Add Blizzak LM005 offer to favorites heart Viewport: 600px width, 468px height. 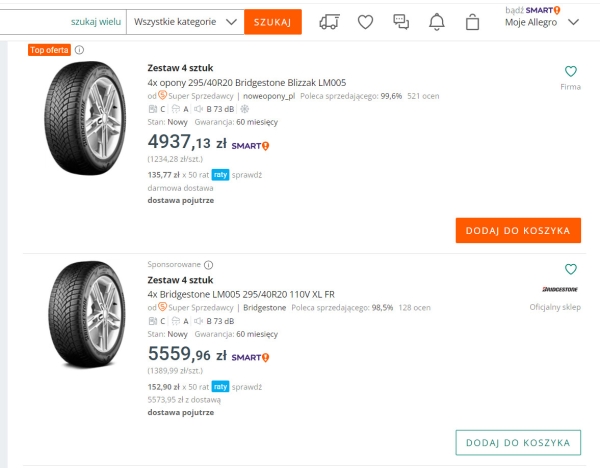[571, 71]
